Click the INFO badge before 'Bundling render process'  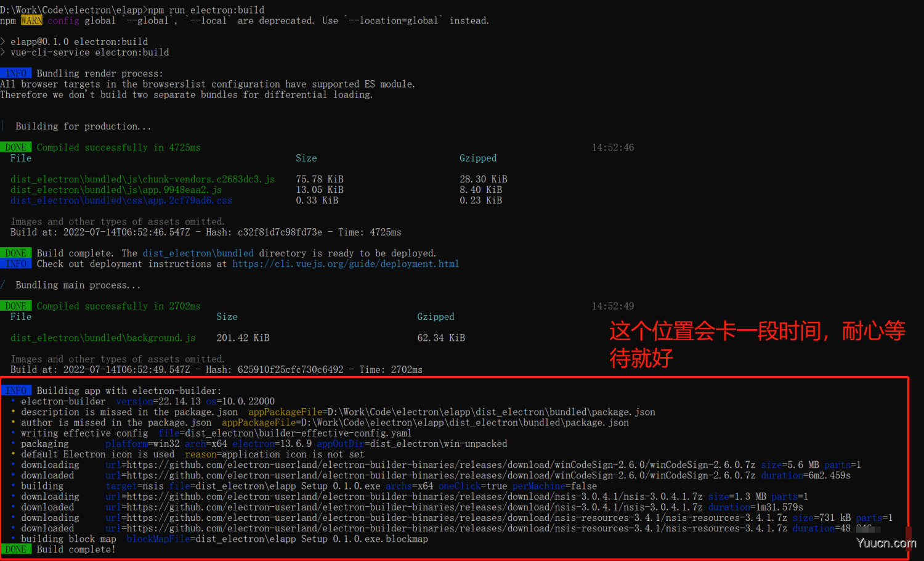pos(16,73)
